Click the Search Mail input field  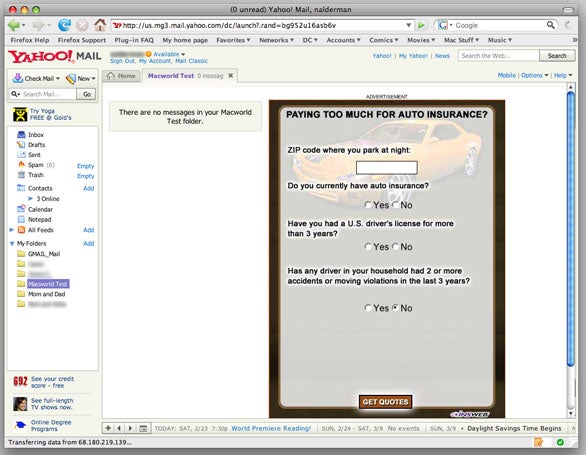click(x=43, y=94)
